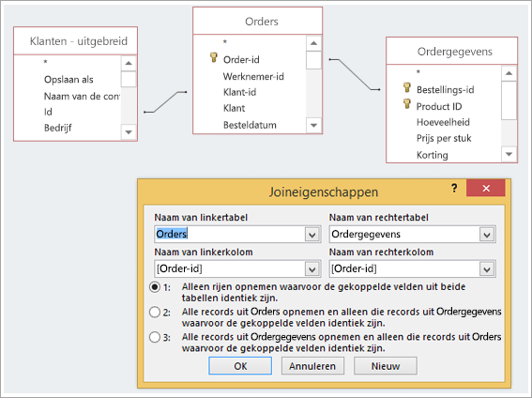
Task: Click join line between Orders and Ordergegevens
Action: (x=355, y=75)
